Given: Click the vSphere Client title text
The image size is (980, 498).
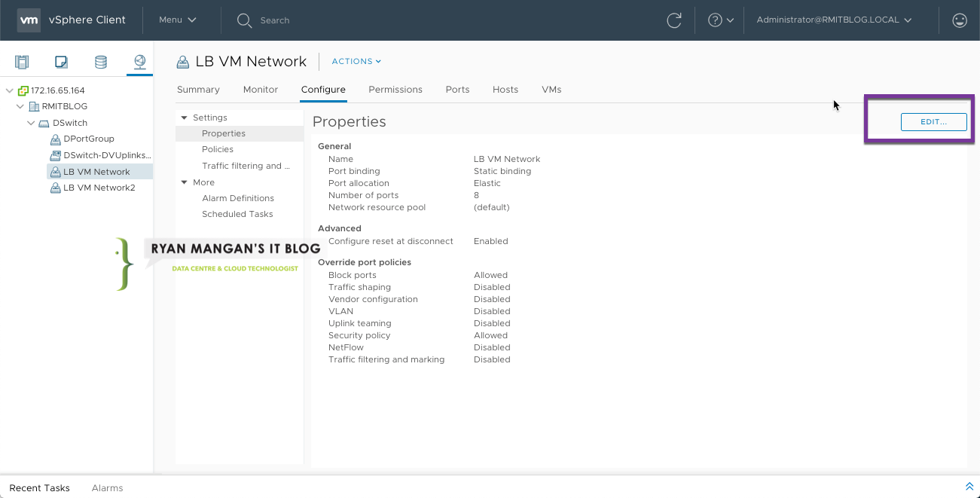Looking at the screenshot, I should click(87, 20).
